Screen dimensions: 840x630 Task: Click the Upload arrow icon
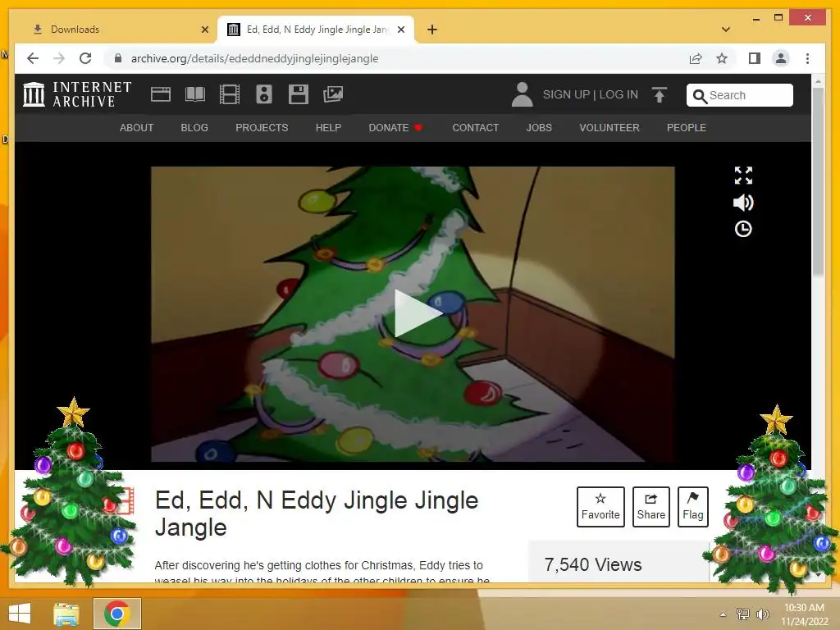pos(660,95)
